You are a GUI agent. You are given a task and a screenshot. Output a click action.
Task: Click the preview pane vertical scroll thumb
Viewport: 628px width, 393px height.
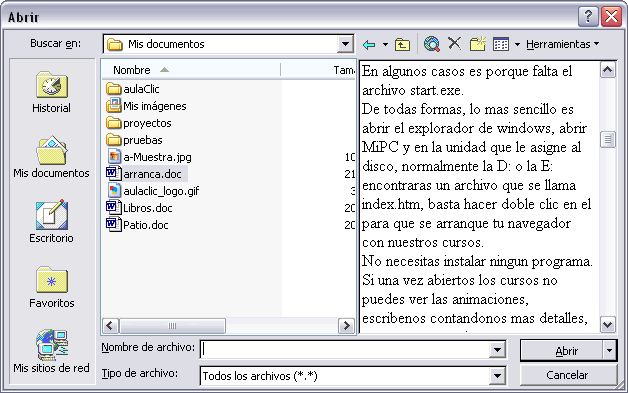(x=608, y=139)
